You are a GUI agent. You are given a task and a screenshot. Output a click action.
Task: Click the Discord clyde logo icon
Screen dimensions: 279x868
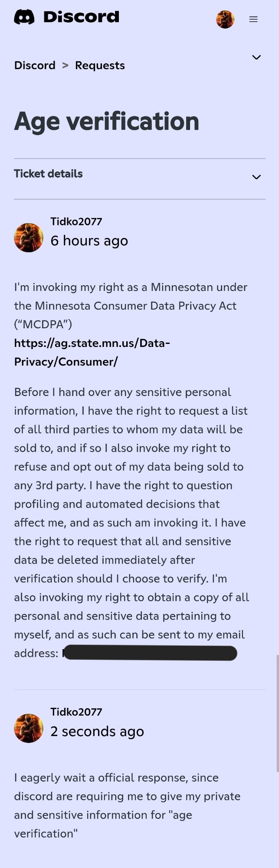(x=24, y=17)
